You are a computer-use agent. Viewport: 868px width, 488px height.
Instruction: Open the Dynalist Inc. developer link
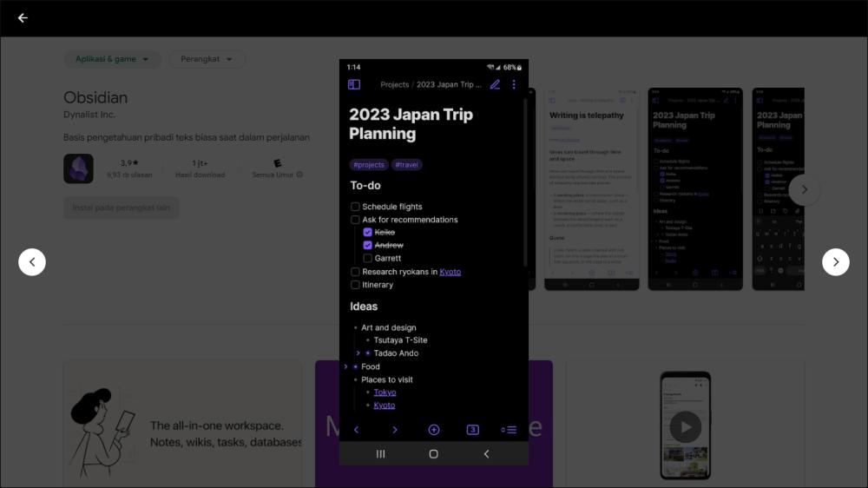(89, 115)
